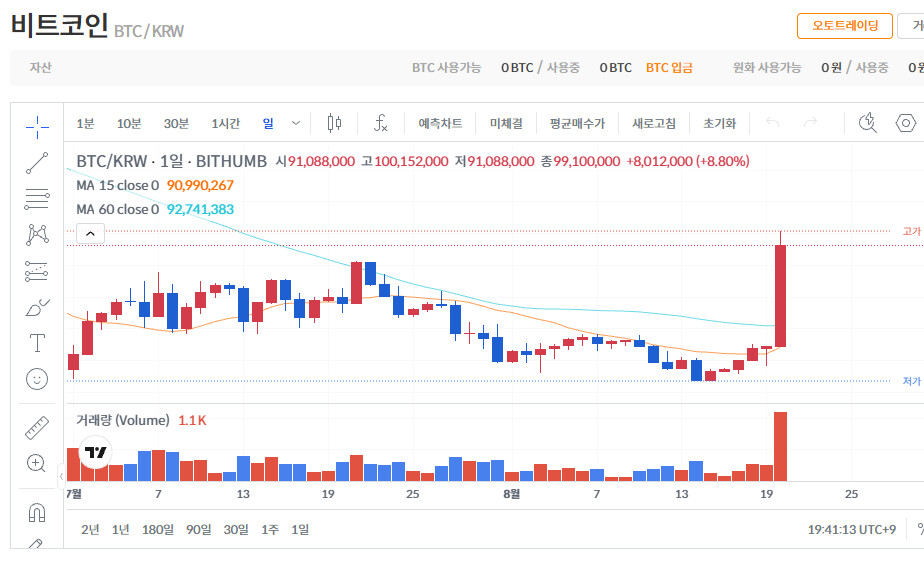This screenshot has height=566, width=924.
Task: Select the ruler measure tool
Action: coord(37,428)
